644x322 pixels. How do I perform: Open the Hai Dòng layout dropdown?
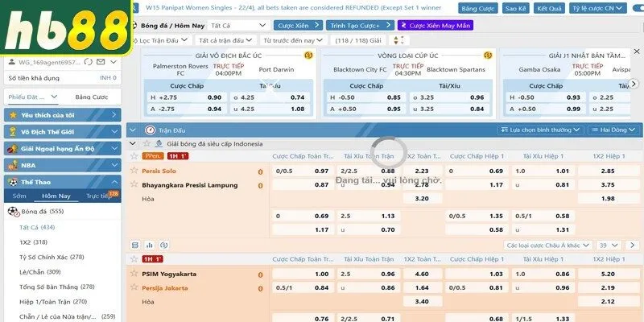pyautogui.click(x=614, y=130)
